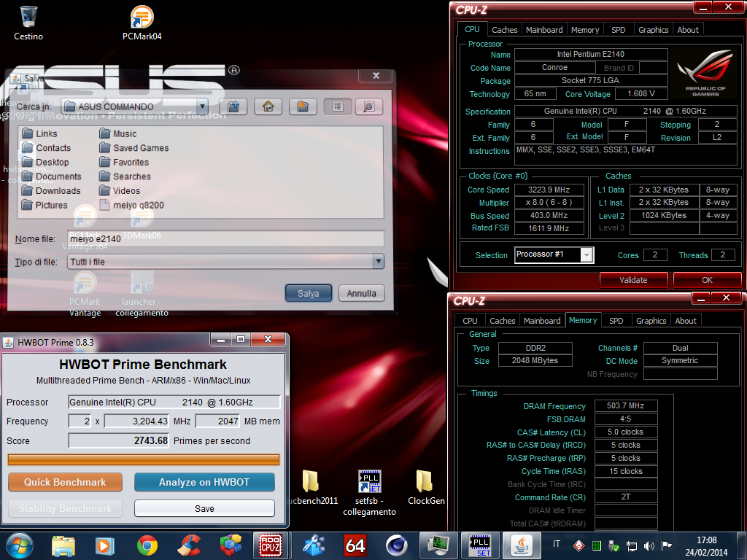Viewport: 747px width, 560px height.
Task: Click the Annulla button
Action: [x=362, y=293]
